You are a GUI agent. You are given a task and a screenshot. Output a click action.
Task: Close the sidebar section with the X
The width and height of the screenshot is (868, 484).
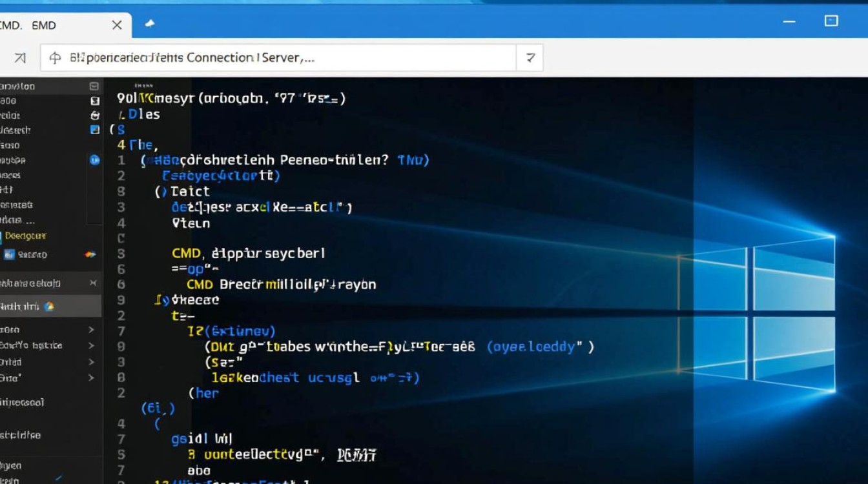coord(92,283)
